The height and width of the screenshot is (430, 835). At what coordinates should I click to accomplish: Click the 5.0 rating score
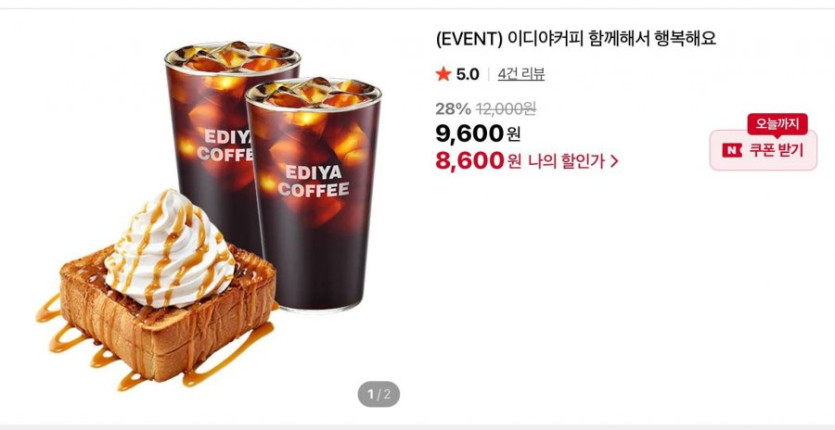click(x=467, y=74)
